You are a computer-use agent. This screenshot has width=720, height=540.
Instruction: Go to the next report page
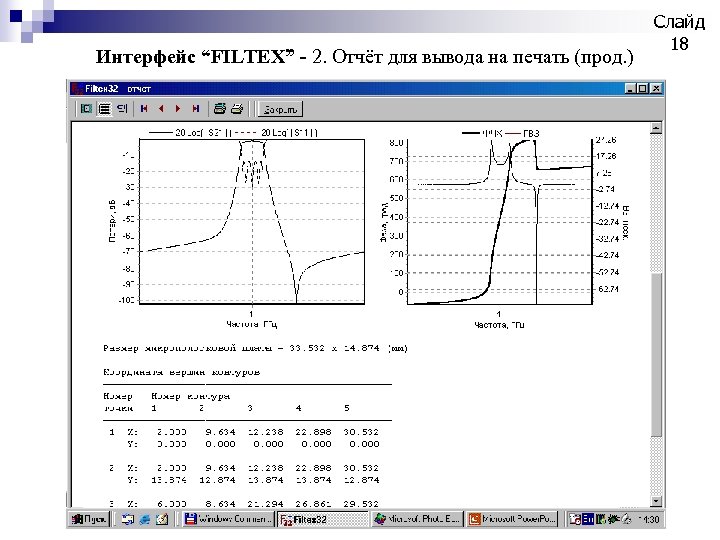click(178, 109)
